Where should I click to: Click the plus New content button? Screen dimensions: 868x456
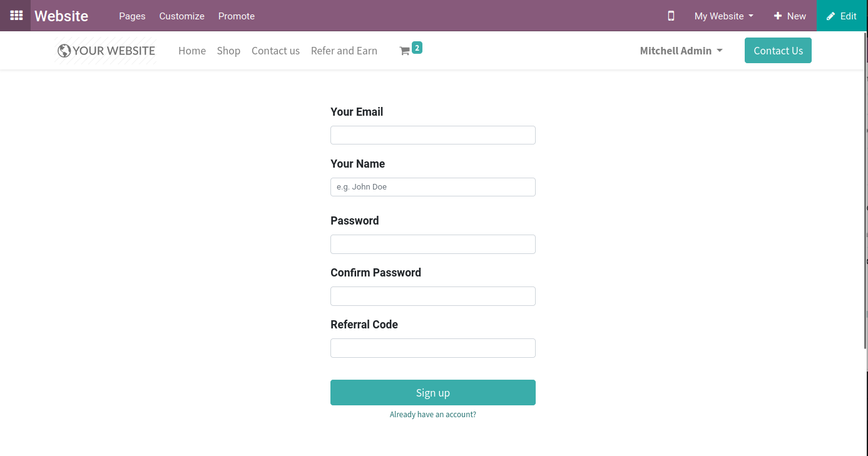pos(790,16)
